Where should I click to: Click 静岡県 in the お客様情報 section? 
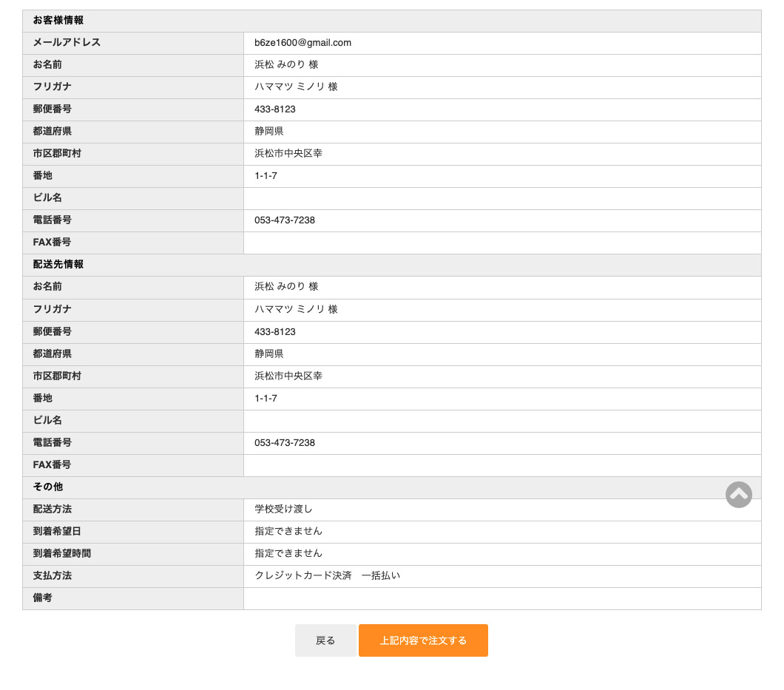point(269,132)
